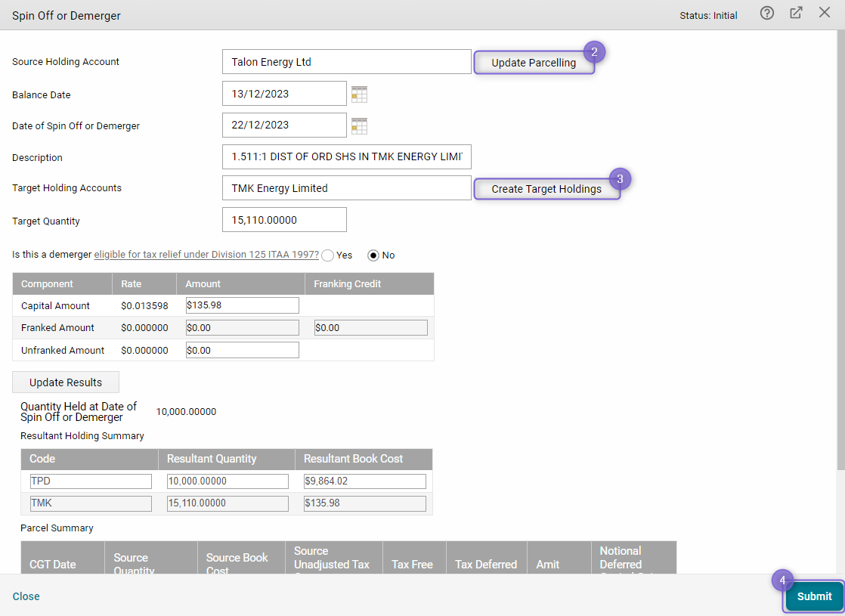Edit the Unfranked Amount value field
Viewport: 845px width, 616px height.
(x=242, y=350)
